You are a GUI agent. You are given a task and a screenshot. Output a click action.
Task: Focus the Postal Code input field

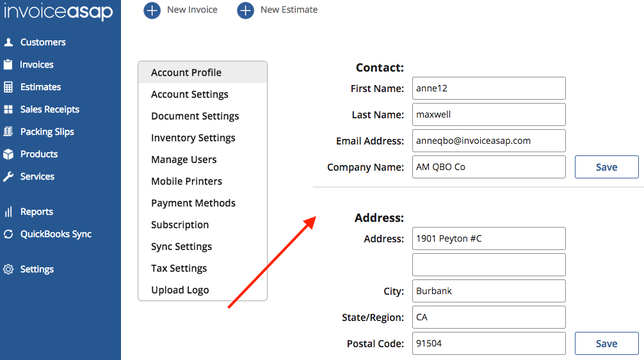pos(489,343)
